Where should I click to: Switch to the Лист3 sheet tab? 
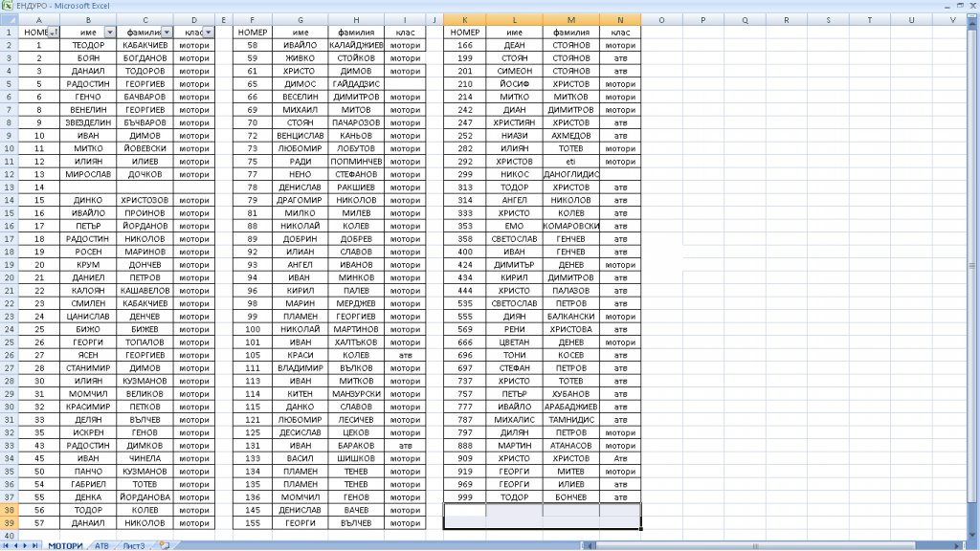click(x=133, y=545)
